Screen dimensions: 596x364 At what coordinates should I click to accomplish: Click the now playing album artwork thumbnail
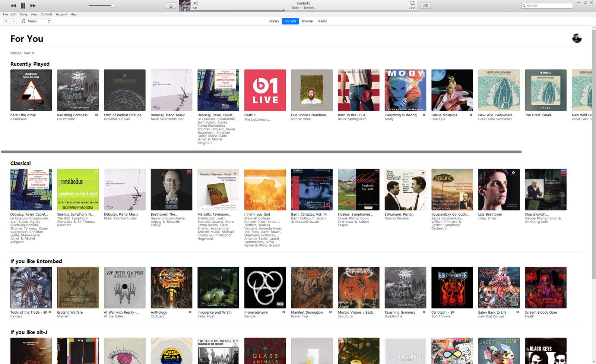(x=185, y=6)
